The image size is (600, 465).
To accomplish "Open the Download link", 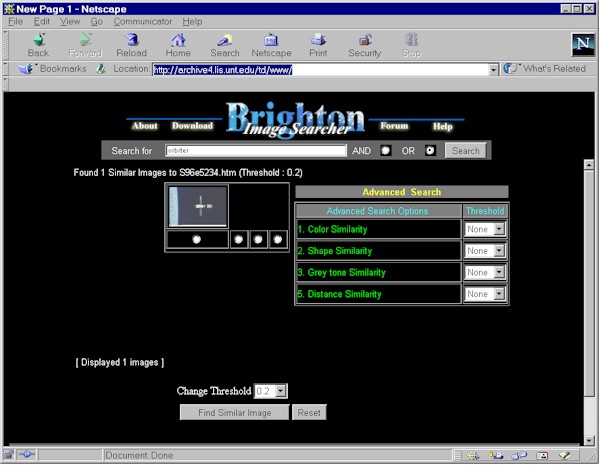I will (192, 126).
